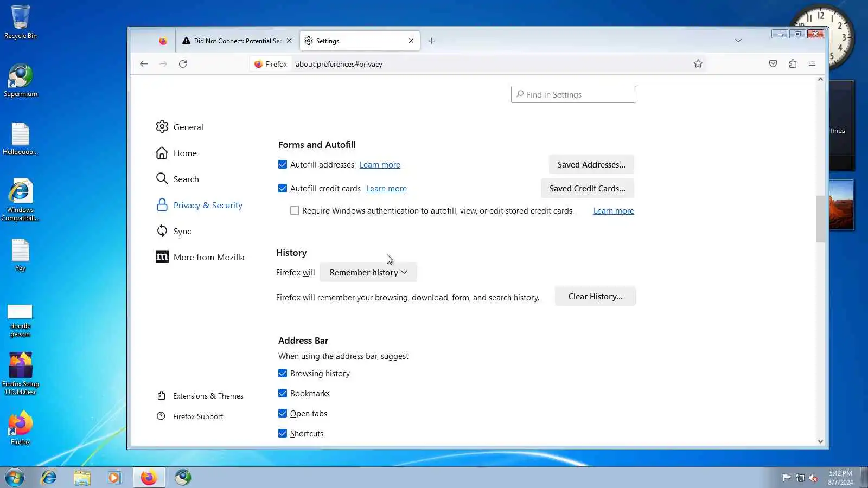Open Learn more for Windows authentication

(x=614, y=211)
